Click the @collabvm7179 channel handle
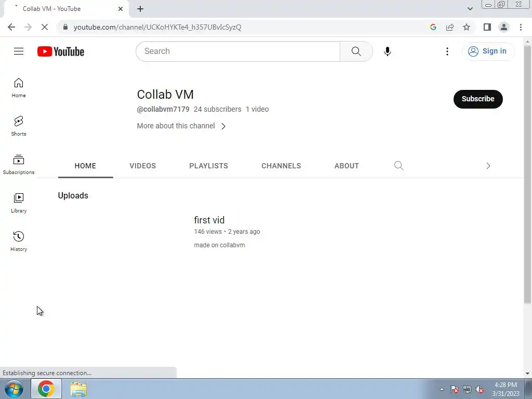532x399 pixels. [163, 109]
